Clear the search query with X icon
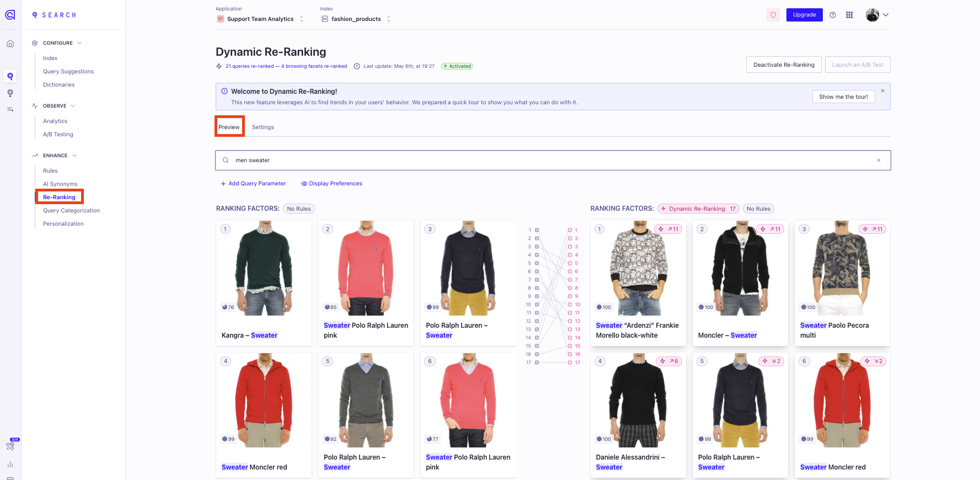This screenshot has height=480, width=980. pos(879,161)
